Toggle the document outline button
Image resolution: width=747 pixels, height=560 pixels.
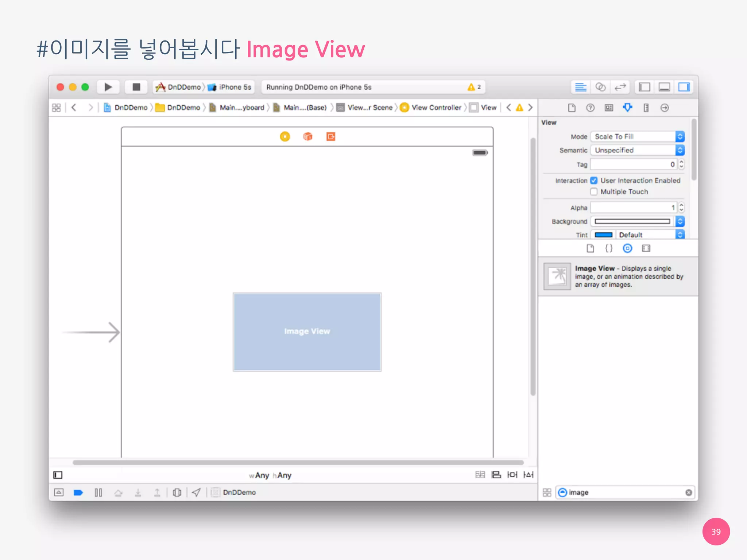[58, 475]
